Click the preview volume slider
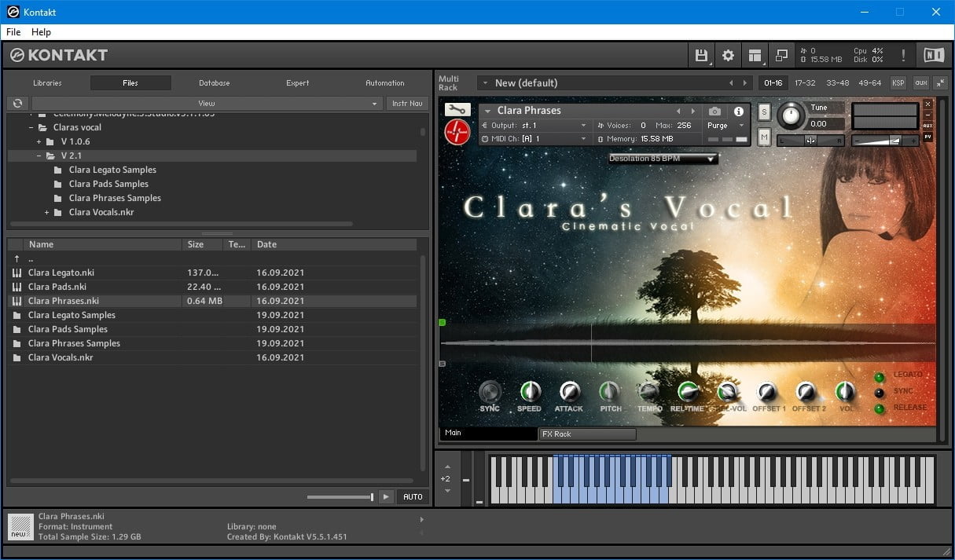Image resolution: width=955 pixels, height=560 pixels. point(340,496)
